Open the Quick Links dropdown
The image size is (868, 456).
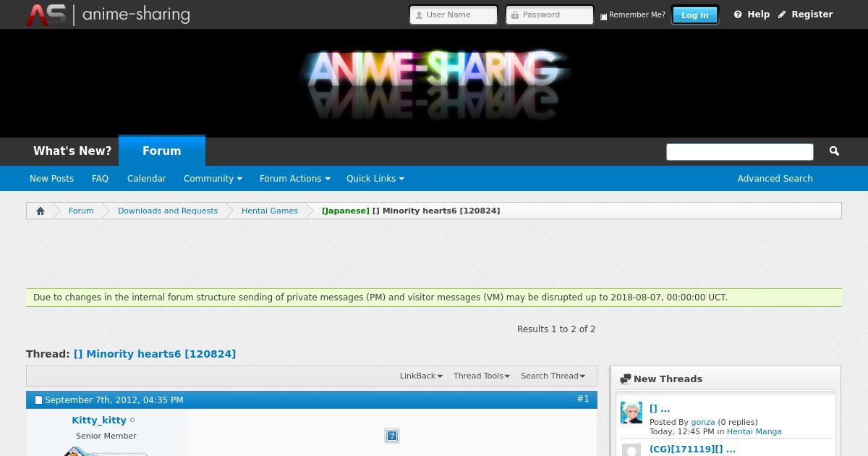[375, 179]
